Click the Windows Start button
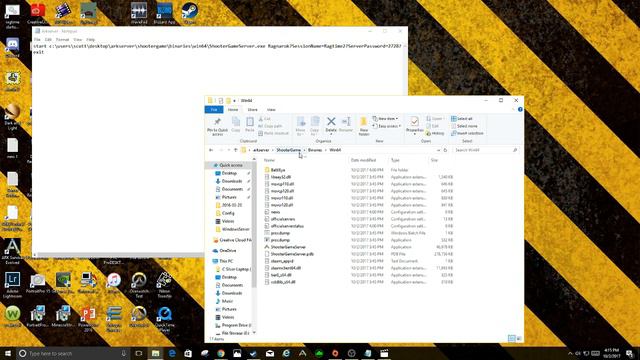Image resolution: width=640 pixels, height=360 pixels. 8,353
